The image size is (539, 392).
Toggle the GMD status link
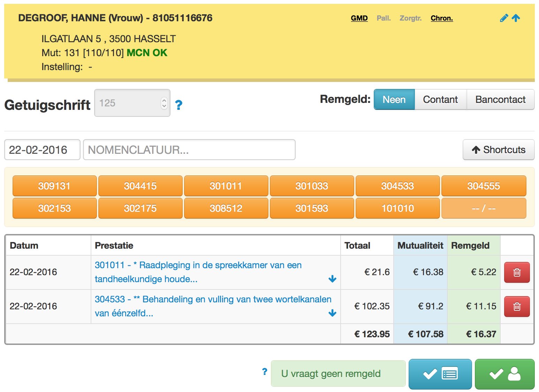point(359,18)
